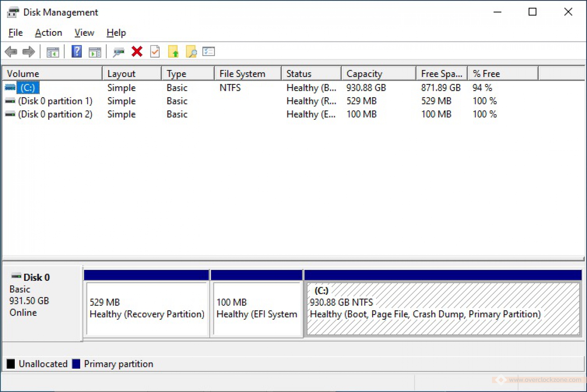Click the blue Primary partition legend swatch
Viewport: 587px width, 392px height.
(76, 364)
